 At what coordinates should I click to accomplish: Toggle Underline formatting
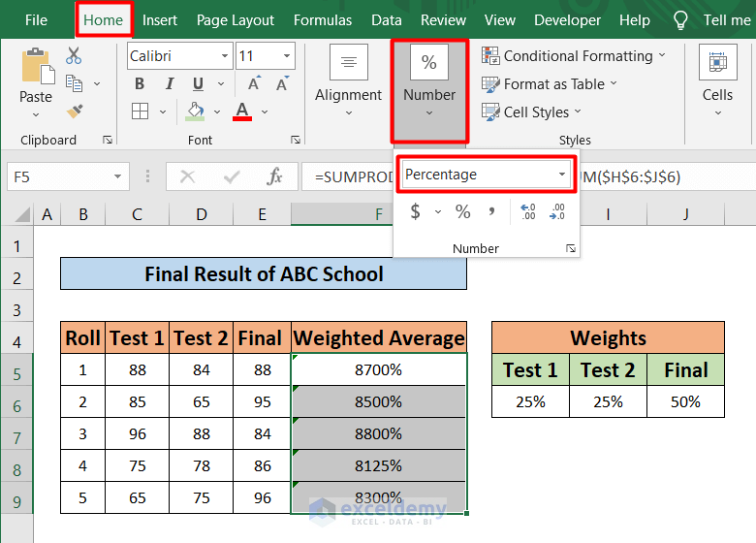pos(198,84)
